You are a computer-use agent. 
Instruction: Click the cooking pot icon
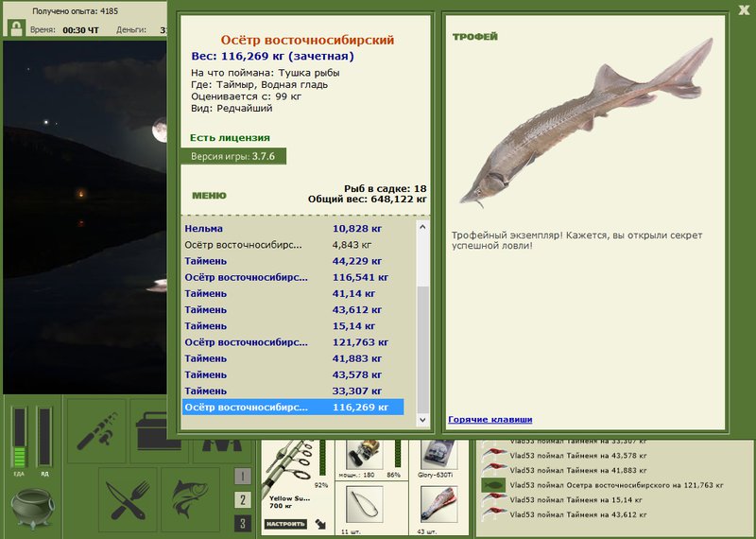(32, 509)
